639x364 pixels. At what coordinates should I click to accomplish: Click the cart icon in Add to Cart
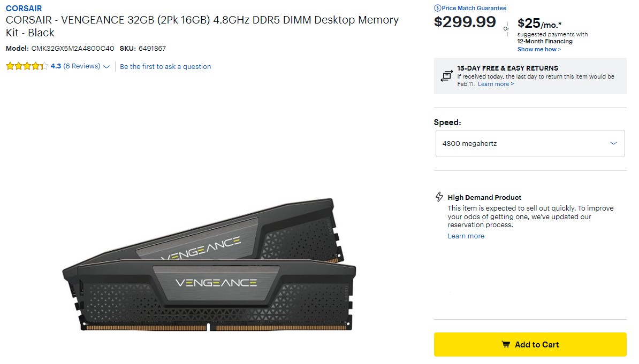[506, 345]
